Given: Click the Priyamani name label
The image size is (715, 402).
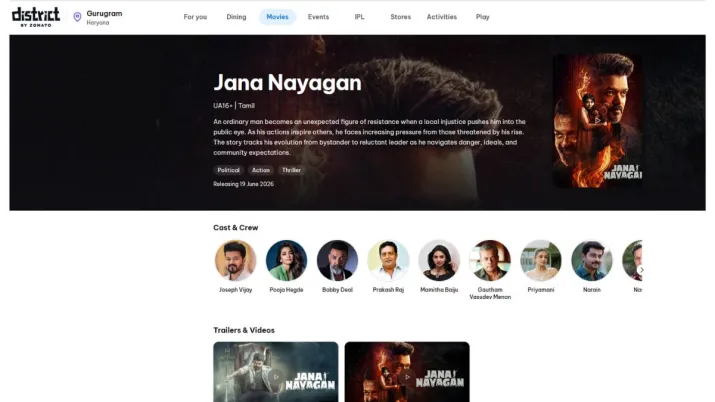Looking at the screenshot, I should click(x=541, y=290).
